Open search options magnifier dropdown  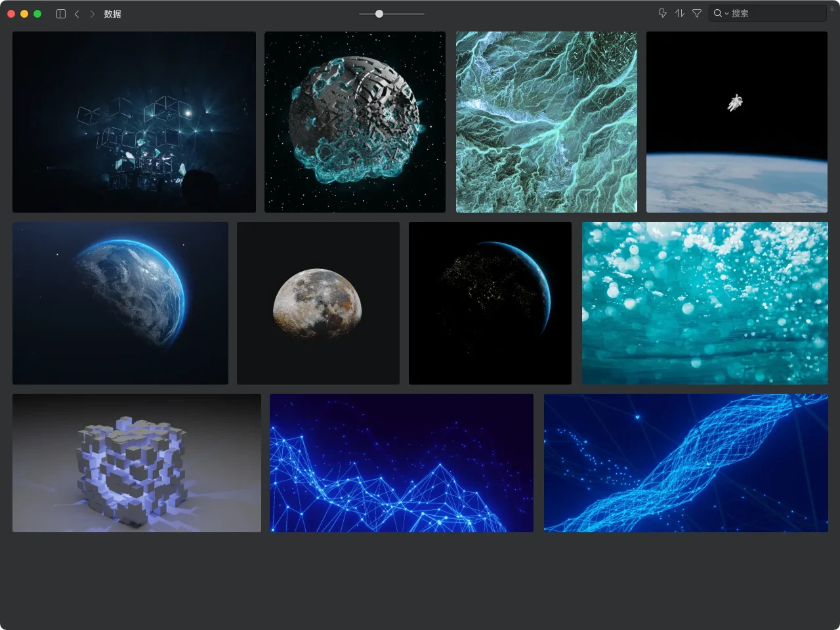tap(721, 13)
